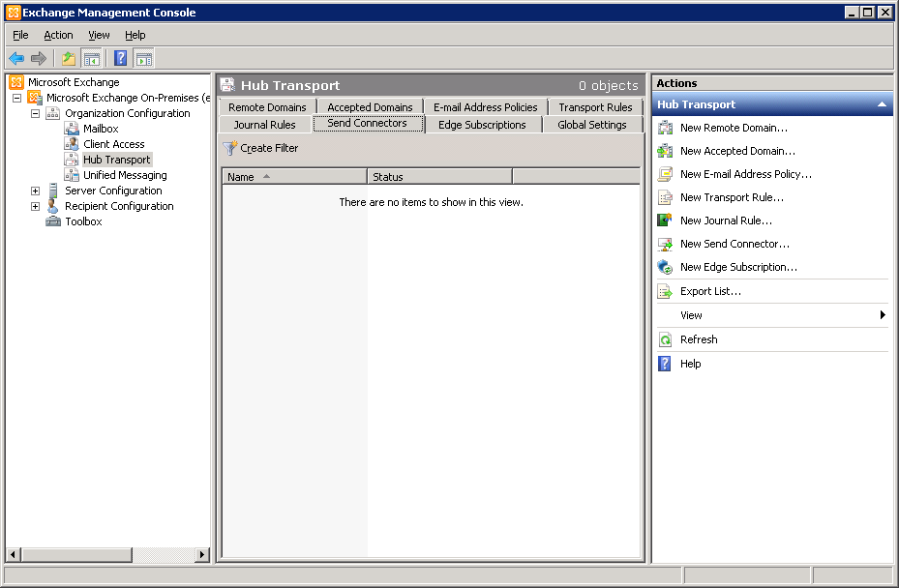Switch to the Remote Domains tab
Viewport: 899px width, 588px height.
coord(267,107)
